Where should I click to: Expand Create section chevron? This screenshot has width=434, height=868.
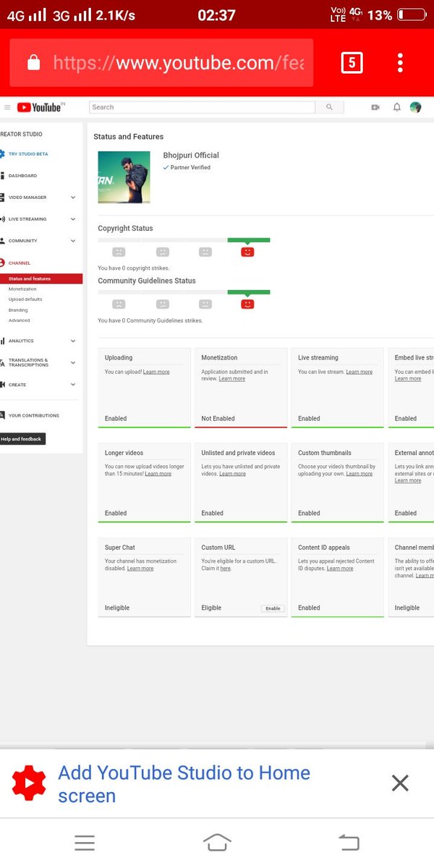73,385
